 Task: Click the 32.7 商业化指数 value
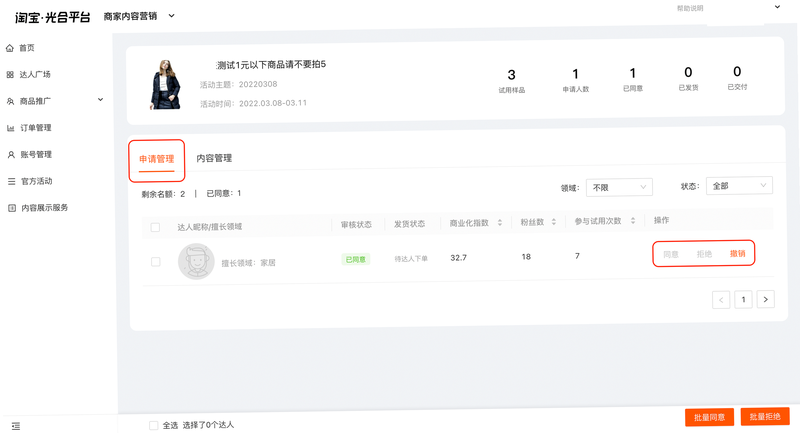[458, 258]
